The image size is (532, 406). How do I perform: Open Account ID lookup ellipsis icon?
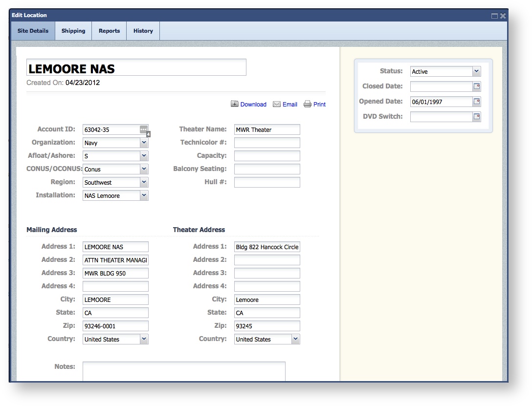click(x=143, y=129)
